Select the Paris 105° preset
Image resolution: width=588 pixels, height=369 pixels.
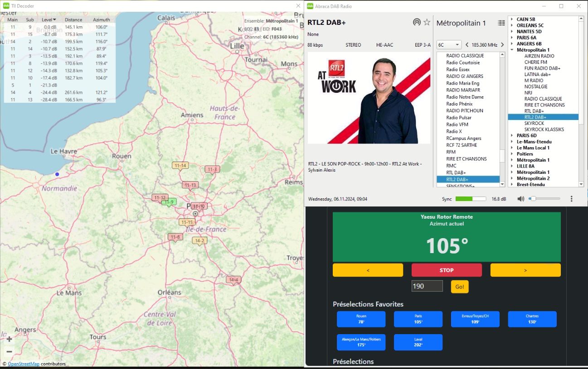tap(418, 319)
